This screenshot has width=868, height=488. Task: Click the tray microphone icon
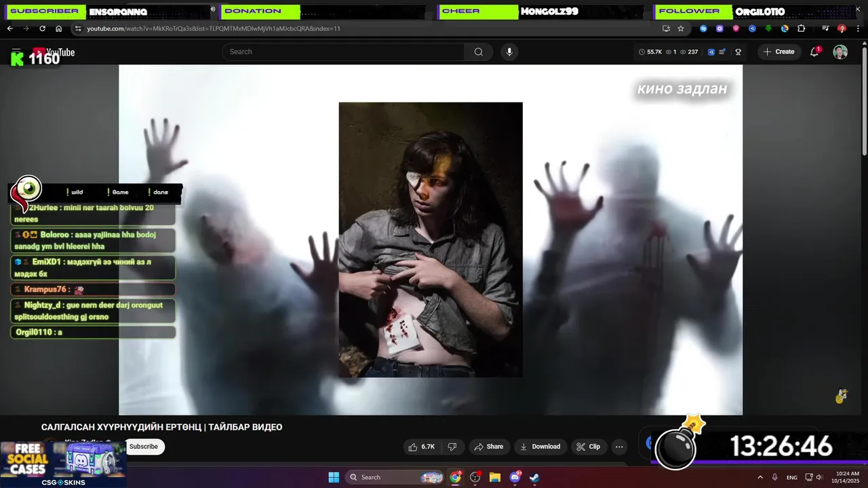tap(774, 477)
